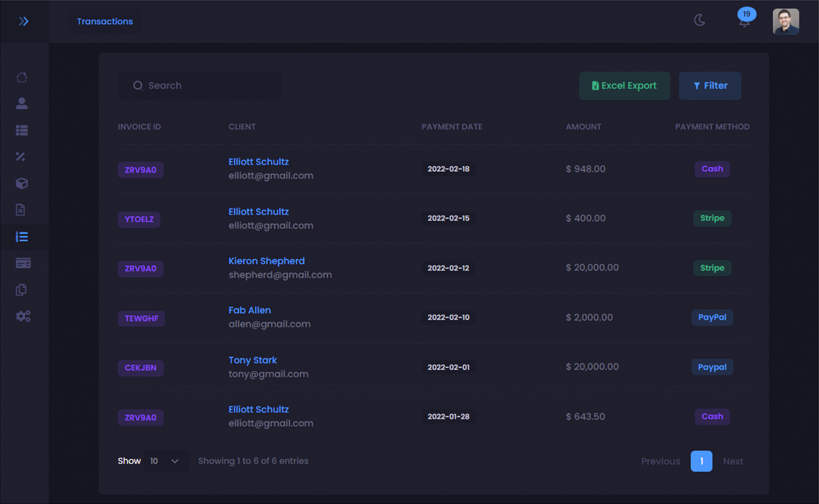Click the profile avatar thumbnail
This screenshot has height=504, width=819.
tap(786, 21)
